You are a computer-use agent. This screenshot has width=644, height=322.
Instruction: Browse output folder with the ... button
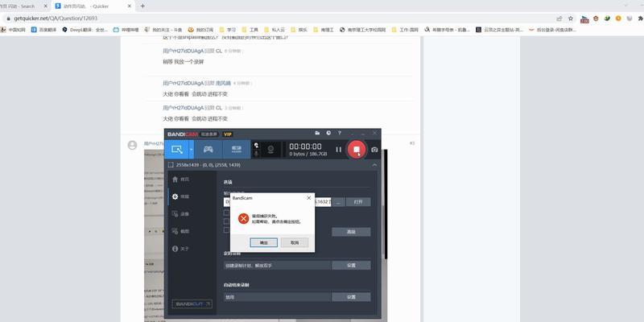pyautogui.click(x=338, y=202)
